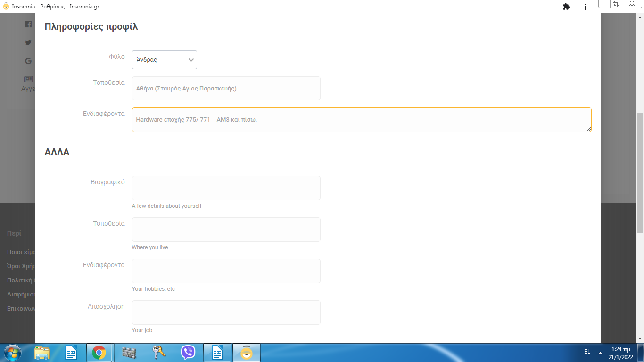Show hidden tray icons arrow
The image size is (644, 362).
(x=600, y=353)
